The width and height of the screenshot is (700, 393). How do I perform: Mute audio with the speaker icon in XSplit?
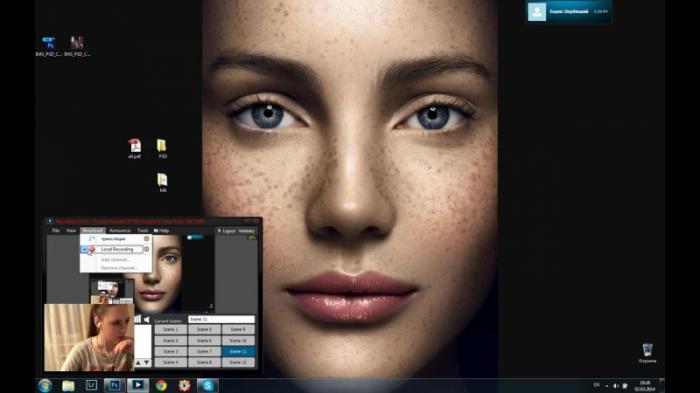[x=146, y=319]
